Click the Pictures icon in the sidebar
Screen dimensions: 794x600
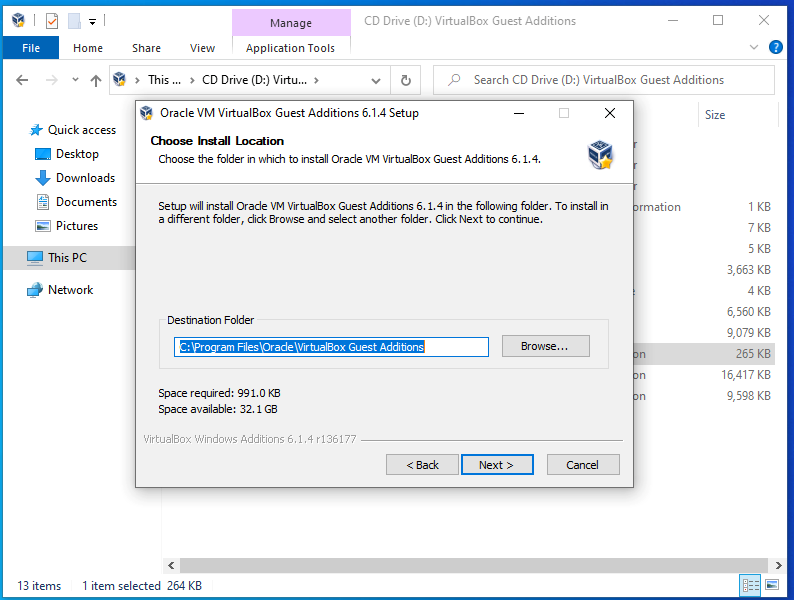pyautogui.click(x=43, y=226)
